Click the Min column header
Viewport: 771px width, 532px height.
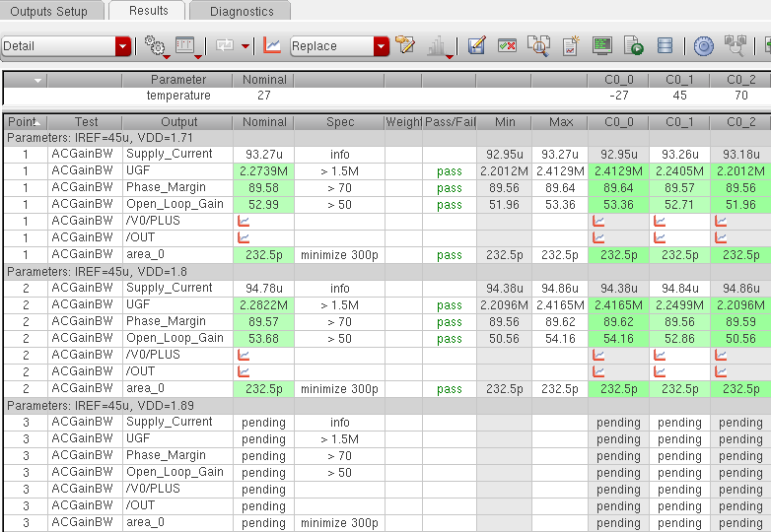pyautogui.click(x=505, y=122)
